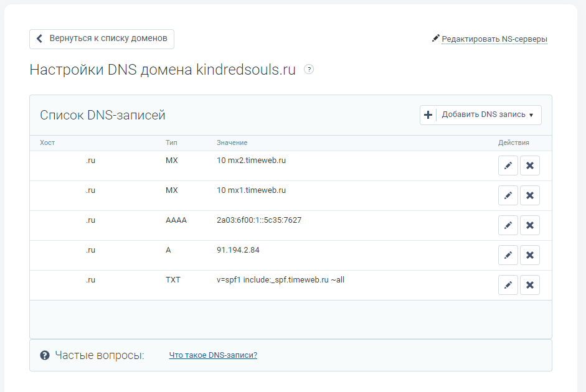586x392 pixels.
Task: Edit the MX mx1.timeweb.ru record
Action: coord(508,195)
